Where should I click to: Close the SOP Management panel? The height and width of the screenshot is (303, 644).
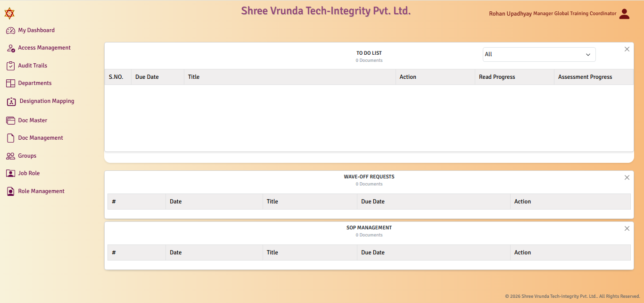coord(627,228)
